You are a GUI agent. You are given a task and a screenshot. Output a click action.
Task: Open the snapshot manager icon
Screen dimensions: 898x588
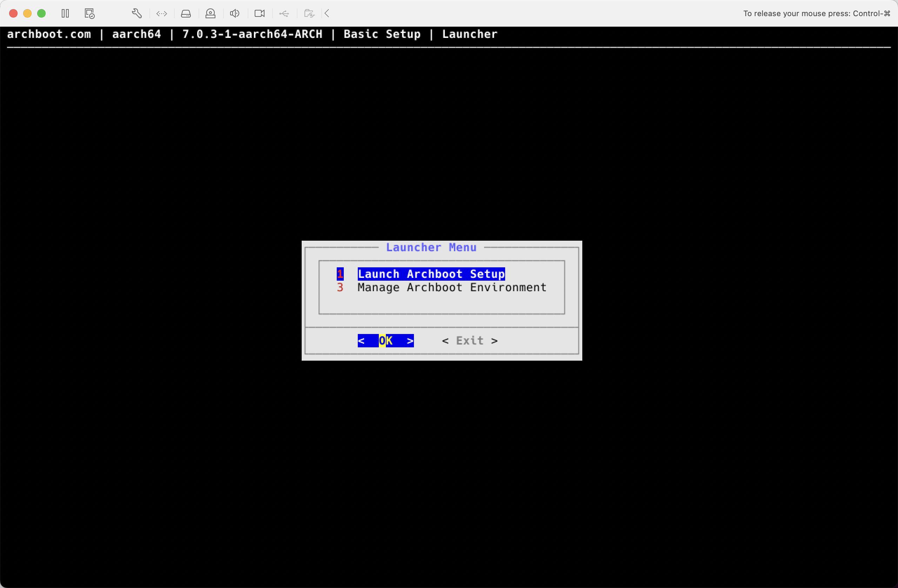(89, 14)
